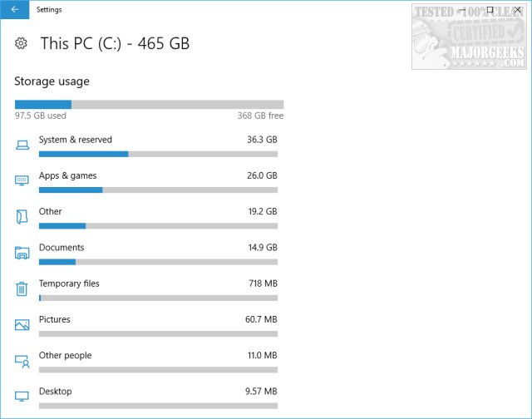This screenshot has width=532, height=419.
Task: Click the Other category page icon
Action: (22, 217)
